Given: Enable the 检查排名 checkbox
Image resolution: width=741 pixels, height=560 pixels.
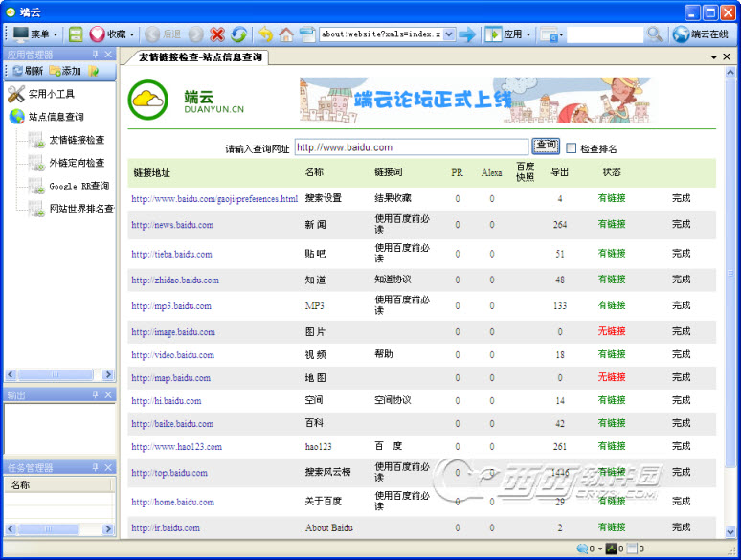Looking at the screenshot, I should [572, 148].
